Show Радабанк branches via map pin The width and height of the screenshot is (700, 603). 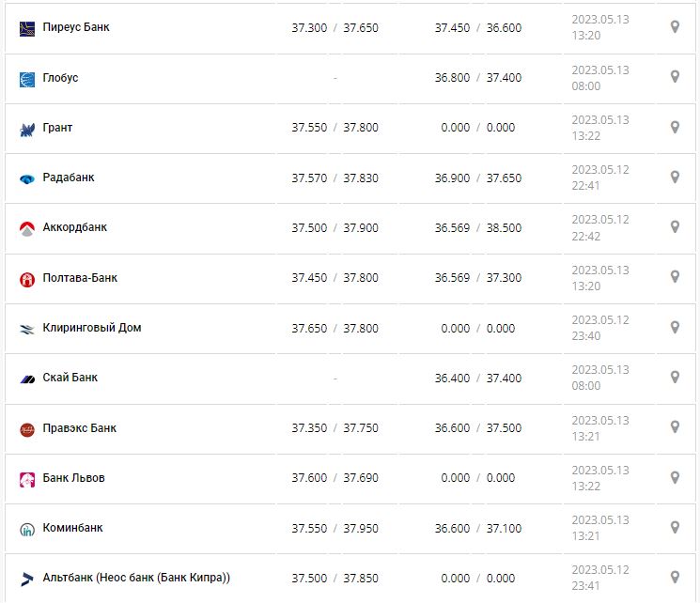pos(675,177)
